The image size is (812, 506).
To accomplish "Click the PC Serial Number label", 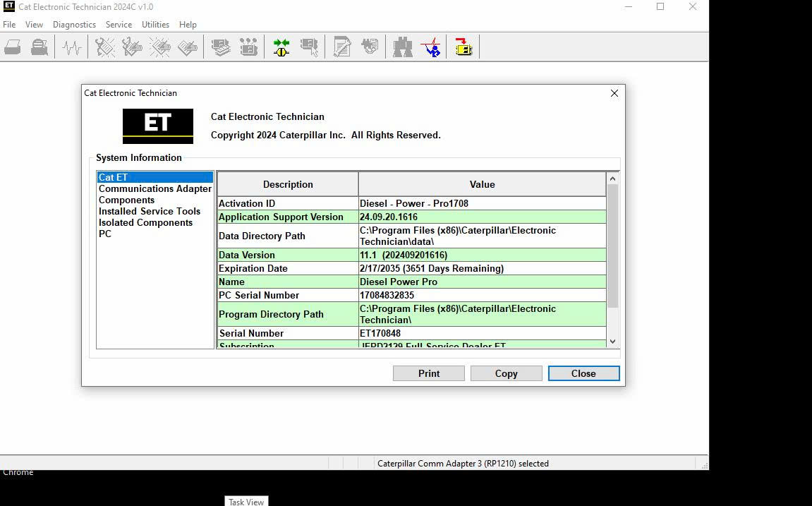I will [258, 295].
